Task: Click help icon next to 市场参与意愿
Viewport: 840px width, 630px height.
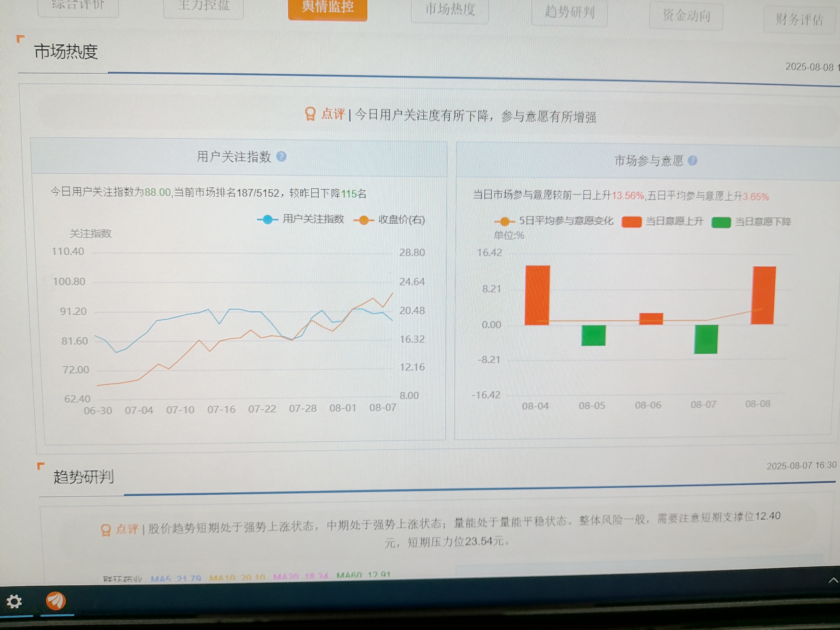Action: (x=692, y=161)
